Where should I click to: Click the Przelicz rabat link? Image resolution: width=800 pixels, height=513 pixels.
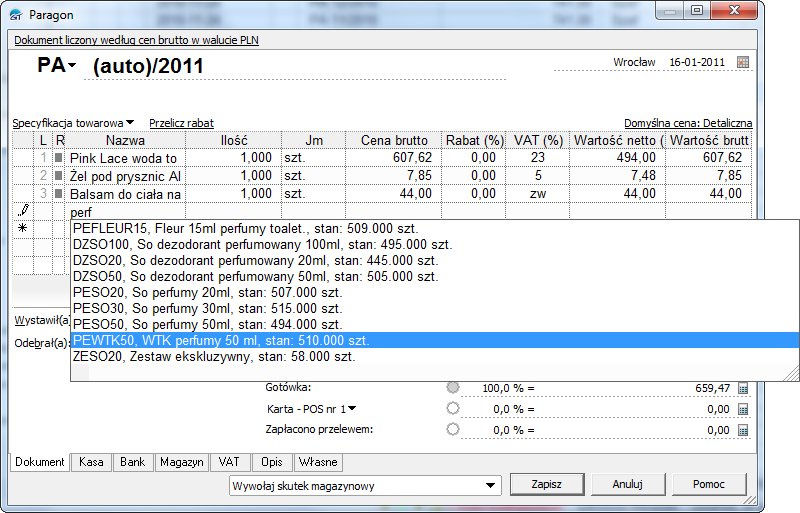(x=181, y=122)
